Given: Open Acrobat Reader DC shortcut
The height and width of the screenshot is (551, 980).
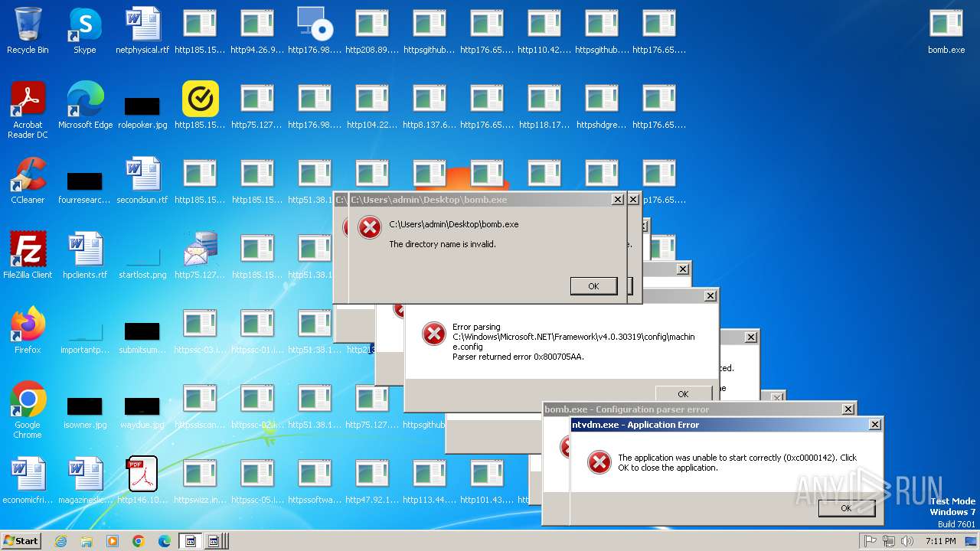Looking at the screenshot, I should click(x=28, y=110).
